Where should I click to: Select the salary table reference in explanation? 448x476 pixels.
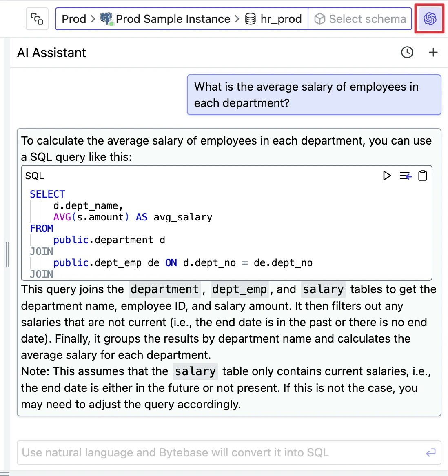click(x=323, y=289)
